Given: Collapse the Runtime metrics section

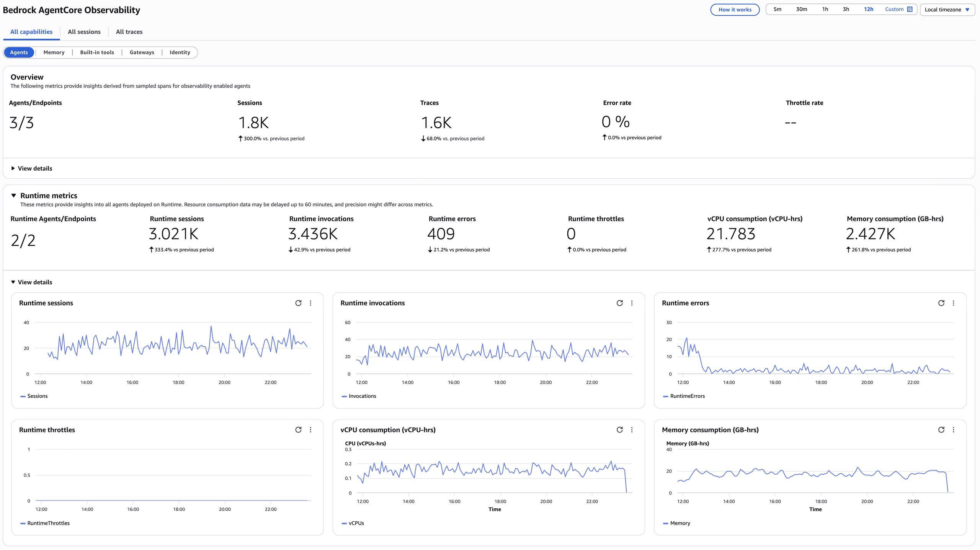Looking at the screenshot, I should pos(14,196).
